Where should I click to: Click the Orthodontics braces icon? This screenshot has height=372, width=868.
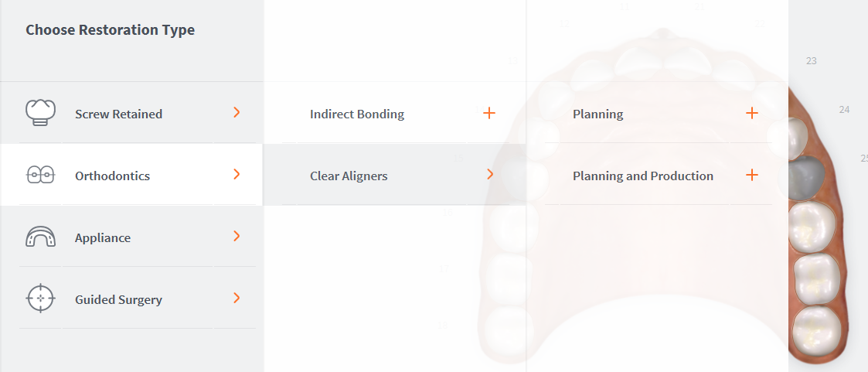pos(41,175)
